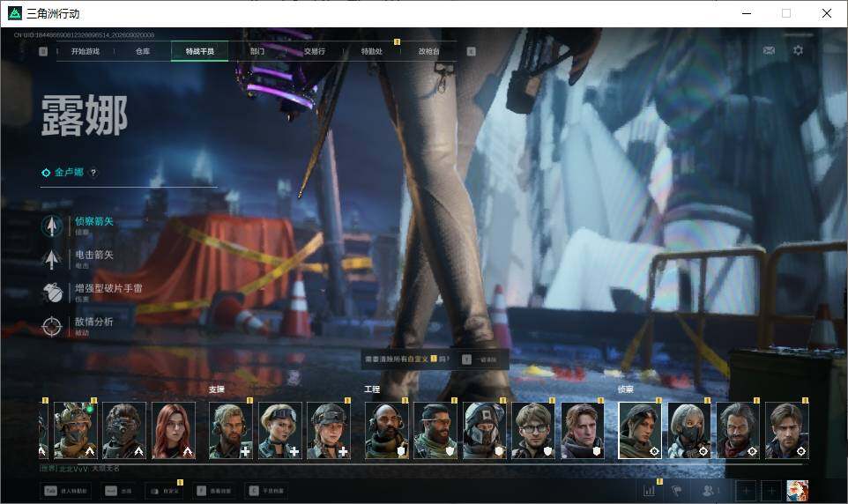Choose the 支援 blonde operator with goggles on head

pyautogui.click(x=279, y=431)
